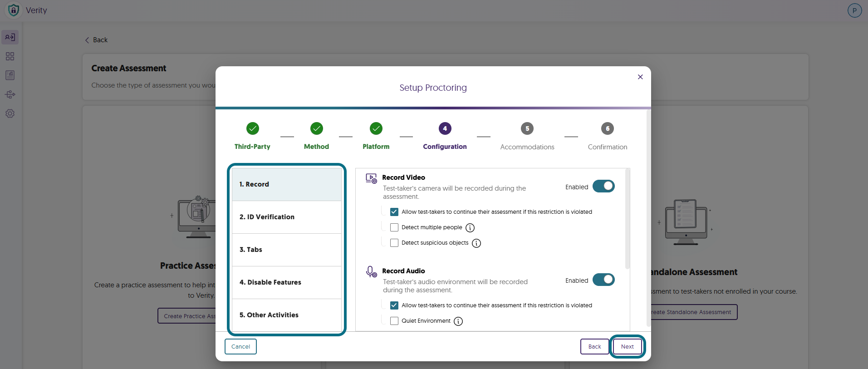
Task: Go to completed Method step
Action: [x=317, y=128]
